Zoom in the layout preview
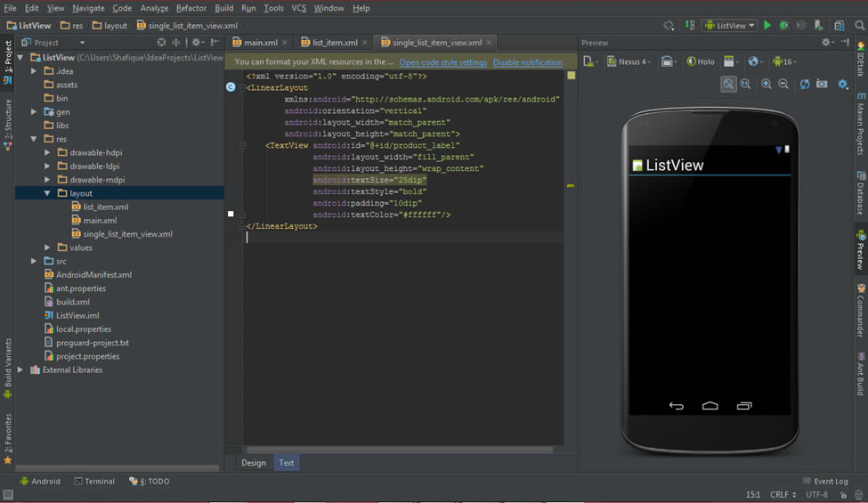 point(767,84)
